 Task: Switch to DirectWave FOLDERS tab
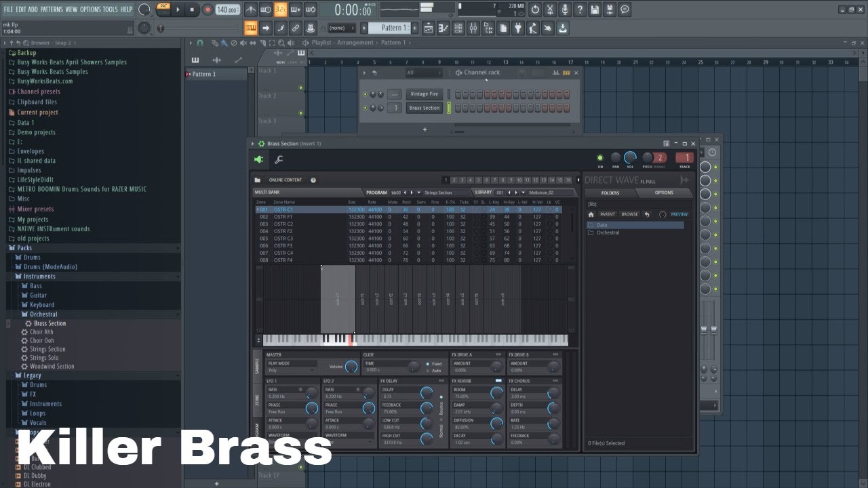tap(610, 193)
